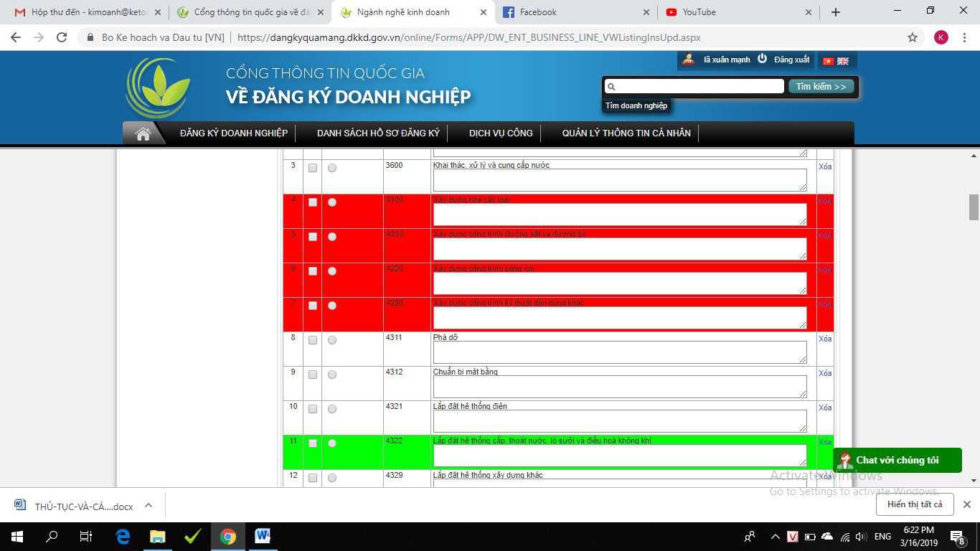
Task: Switch language with the Vietnamese flag icon
Action: tap(829, 61)
